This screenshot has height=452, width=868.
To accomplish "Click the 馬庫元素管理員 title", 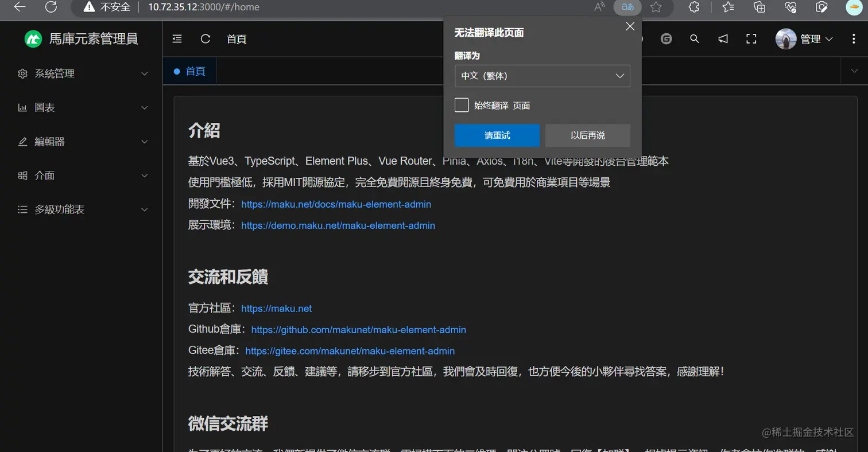I will tap(94, 39).
